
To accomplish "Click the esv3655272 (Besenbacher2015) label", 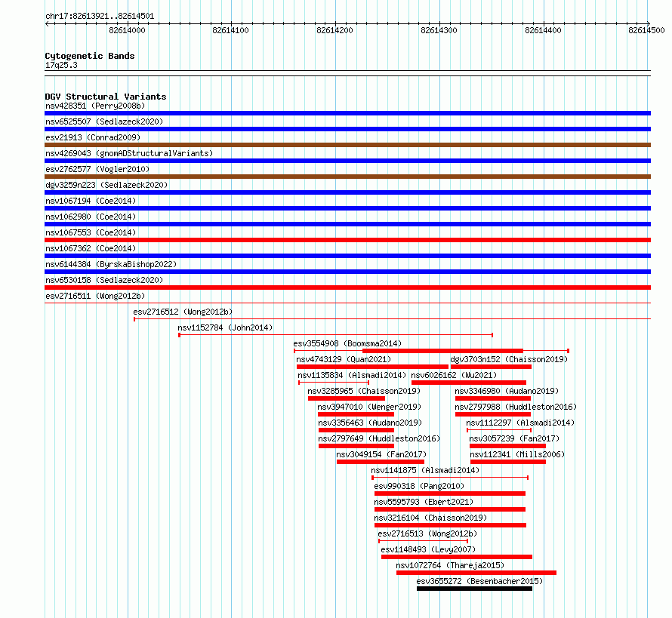I will 479,581.
